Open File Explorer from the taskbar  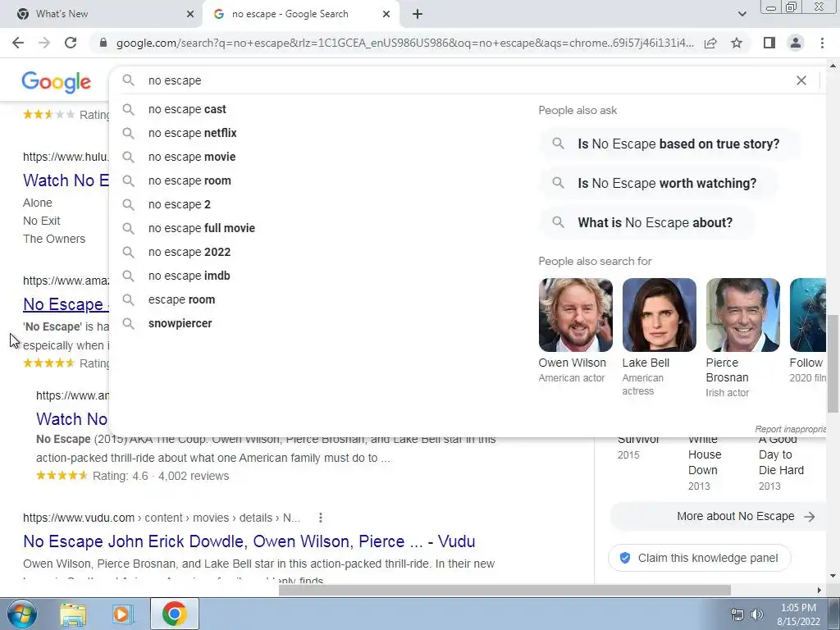73,614
